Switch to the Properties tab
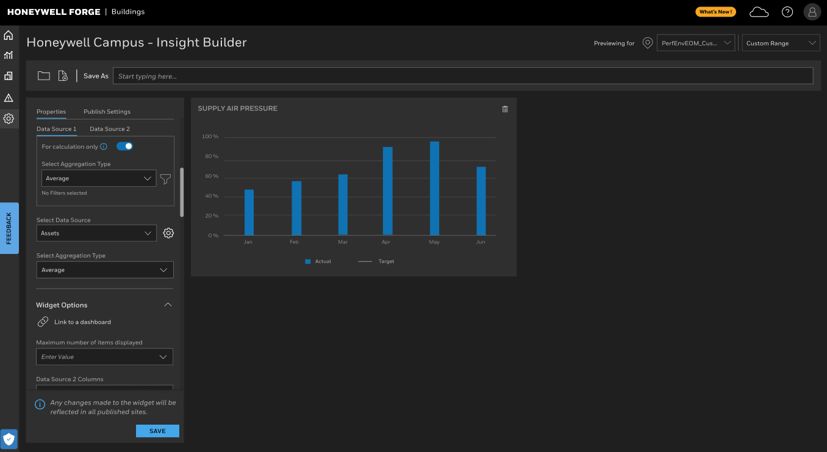 [x=51, y=112]
